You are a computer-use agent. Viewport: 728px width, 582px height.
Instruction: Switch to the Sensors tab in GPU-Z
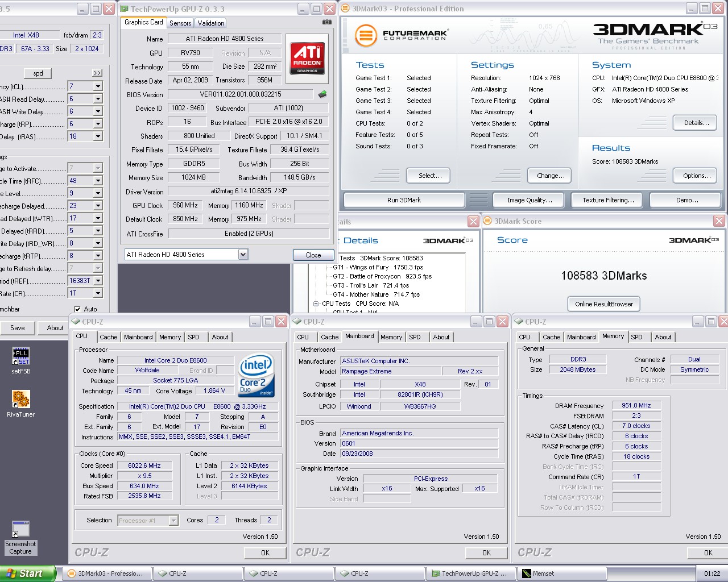tap(180, 23)
